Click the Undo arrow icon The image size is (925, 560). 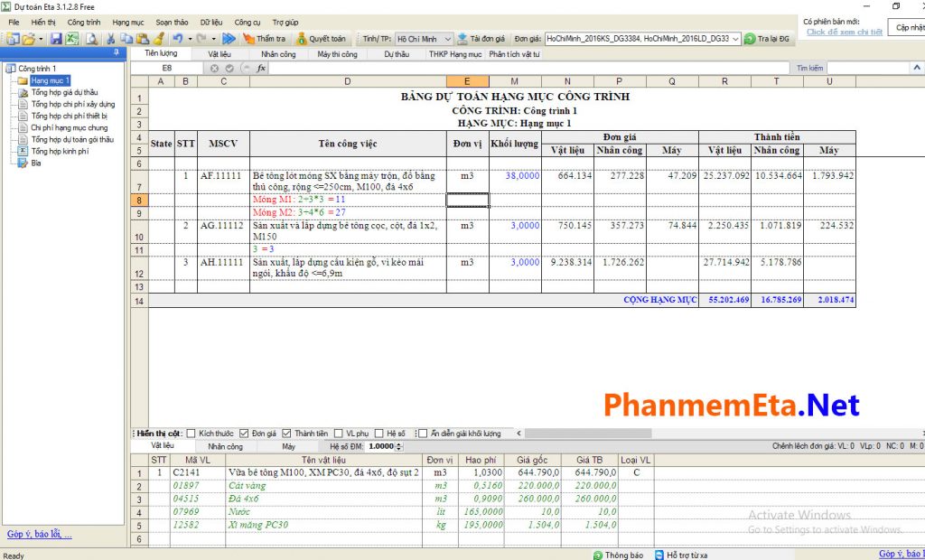(177, 39)
